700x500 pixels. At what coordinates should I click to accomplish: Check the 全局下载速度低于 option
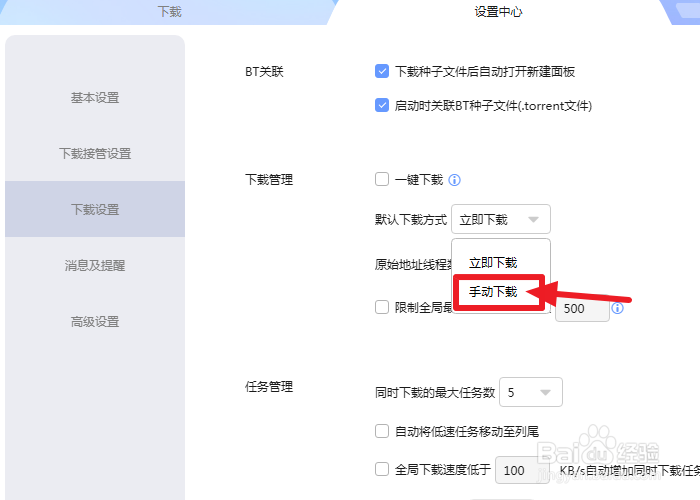coord(382,469)
